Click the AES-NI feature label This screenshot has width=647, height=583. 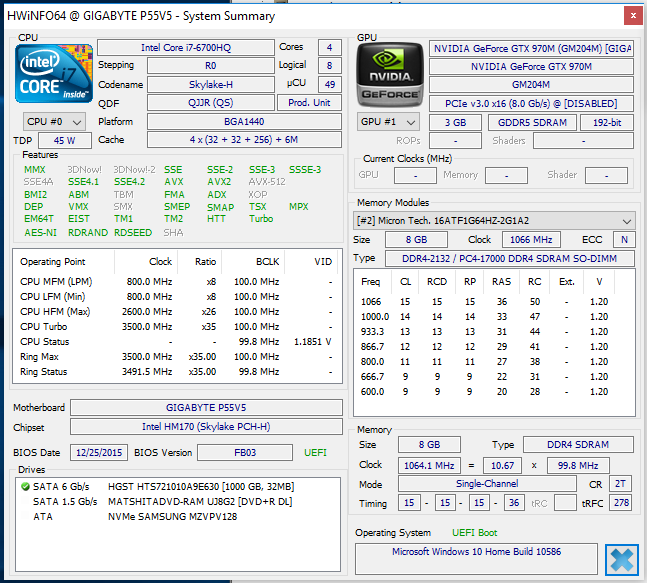pyautogui.click(x=40, y=233)
